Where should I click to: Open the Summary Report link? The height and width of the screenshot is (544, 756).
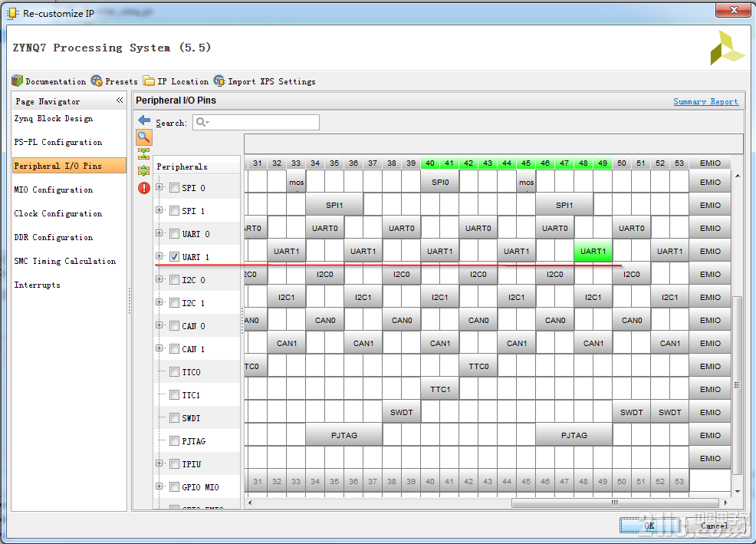(705, 101)
